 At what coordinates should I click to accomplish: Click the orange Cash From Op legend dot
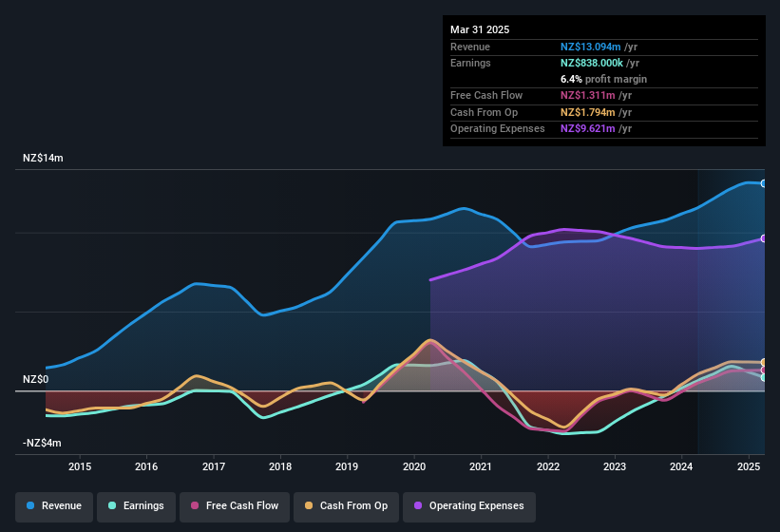[x=309, y=505]
